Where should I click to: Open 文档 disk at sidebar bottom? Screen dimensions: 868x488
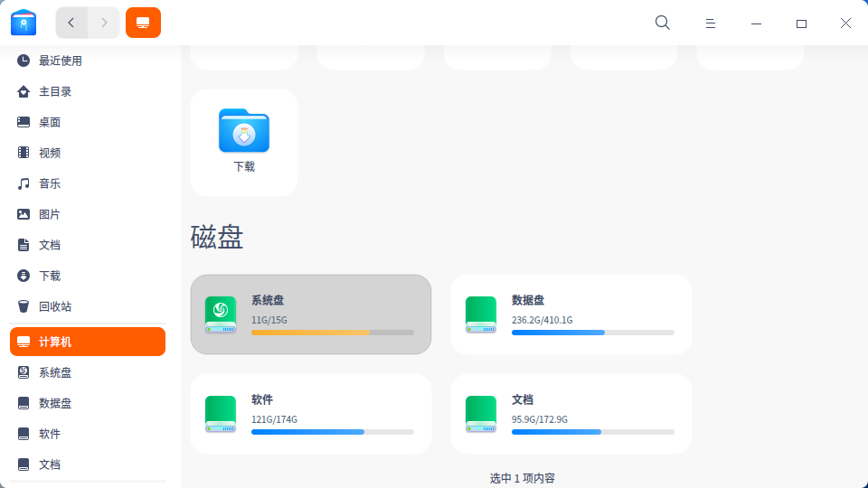[x=88, y=465]
